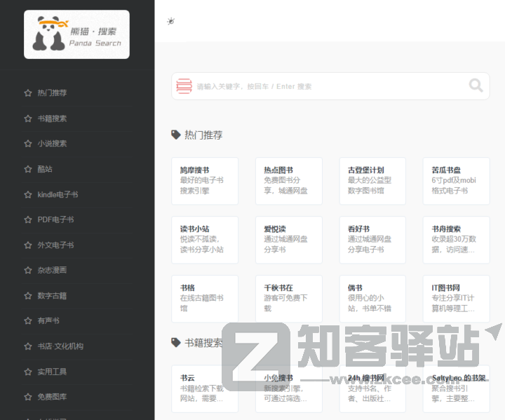Screen dimensions: 505x420
Task: Focus the keyword search input field
Action: [331, 86]
